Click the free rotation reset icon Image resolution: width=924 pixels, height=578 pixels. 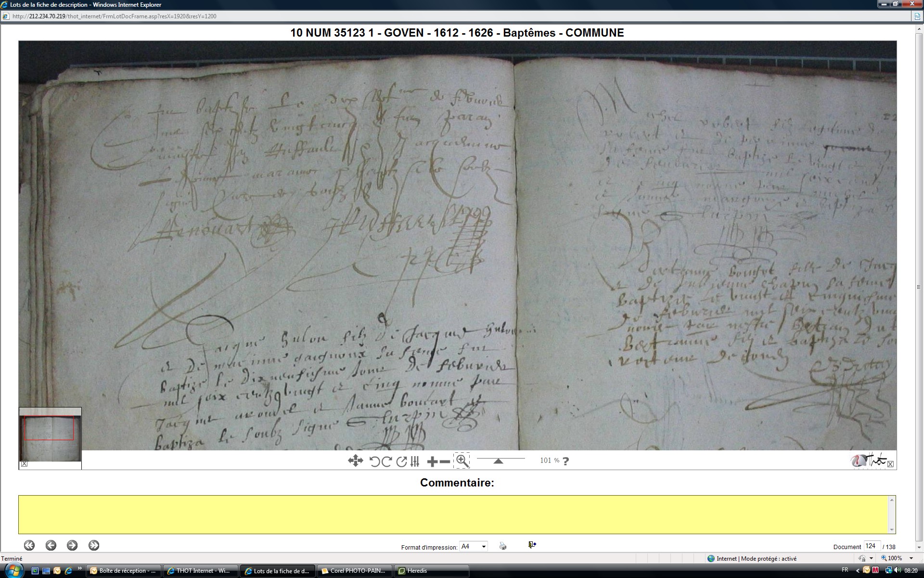point(401,461)
